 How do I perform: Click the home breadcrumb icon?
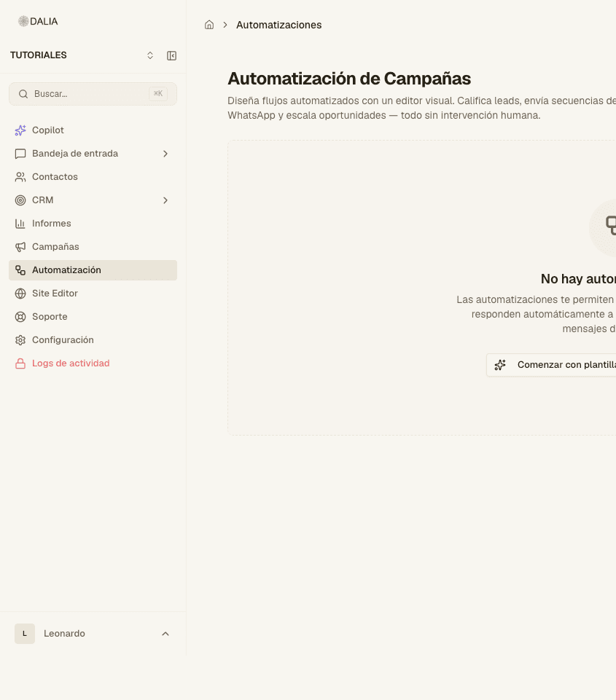pyautogui.click(x=209, y=25)
